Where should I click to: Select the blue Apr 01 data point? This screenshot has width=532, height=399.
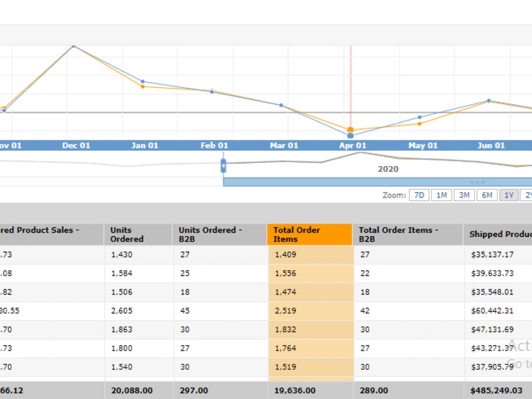[351, 136]
